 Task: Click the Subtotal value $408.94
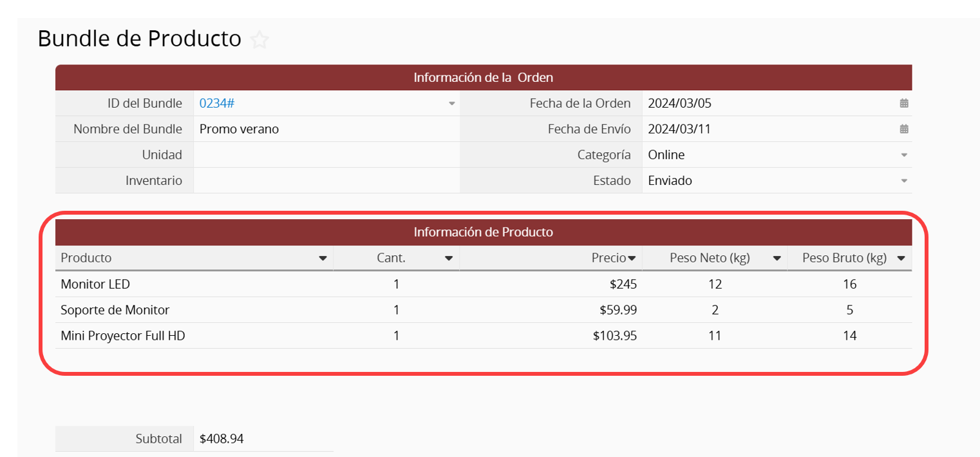pos(221,439)
